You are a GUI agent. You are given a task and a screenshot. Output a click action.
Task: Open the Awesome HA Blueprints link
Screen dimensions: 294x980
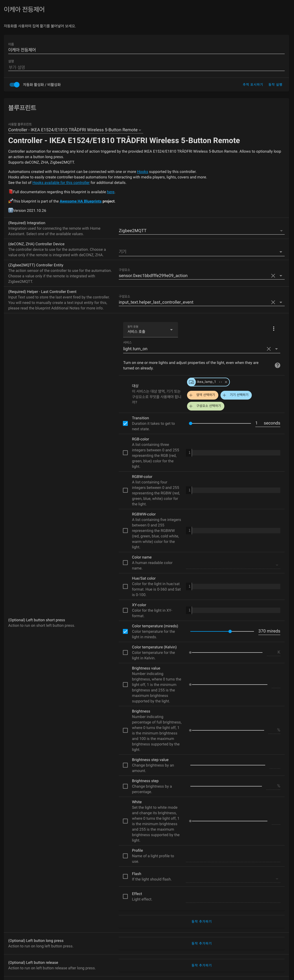(80, 201)
